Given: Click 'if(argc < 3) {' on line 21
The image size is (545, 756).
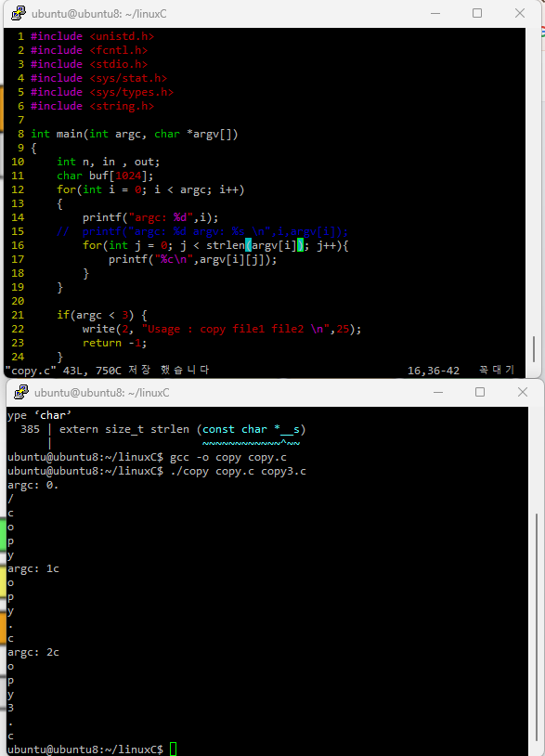Looking at the screenshot, I should point(102,316).
